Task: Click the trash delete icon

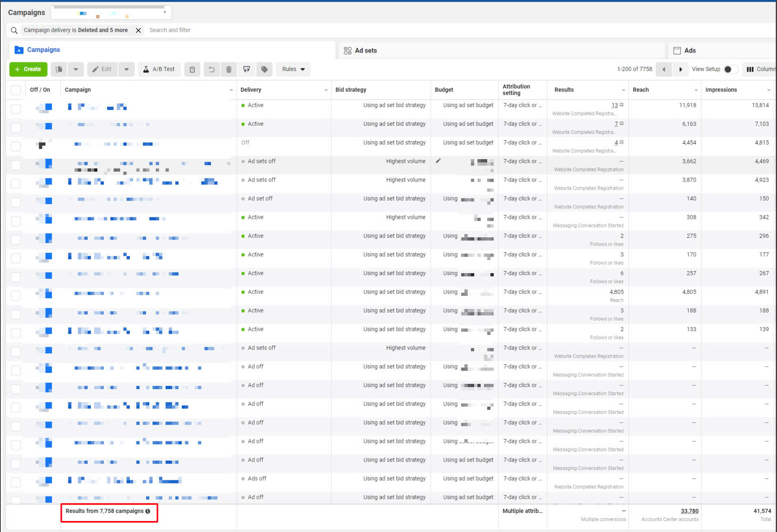Action: (x=229, y=69)
